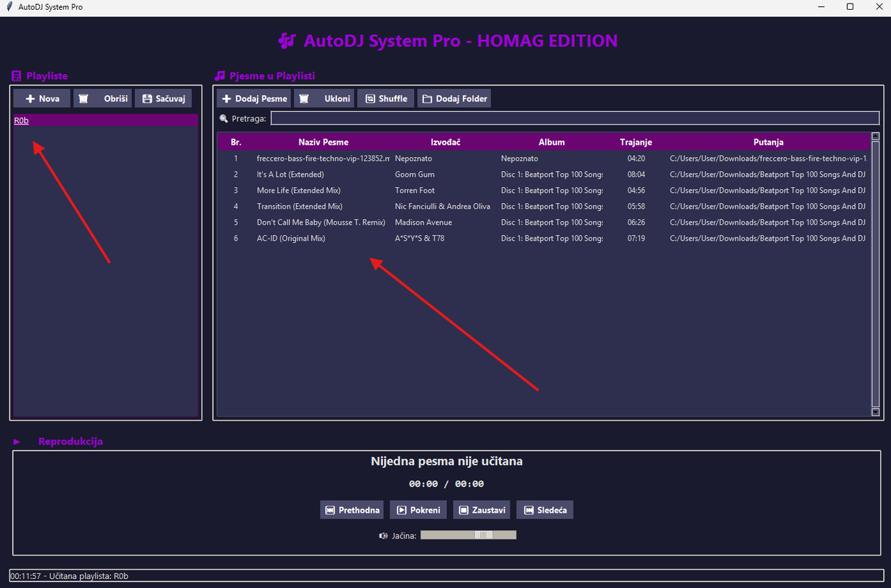
Task: Select song More Life (Extended Mix)
Action: coord(544,191)
